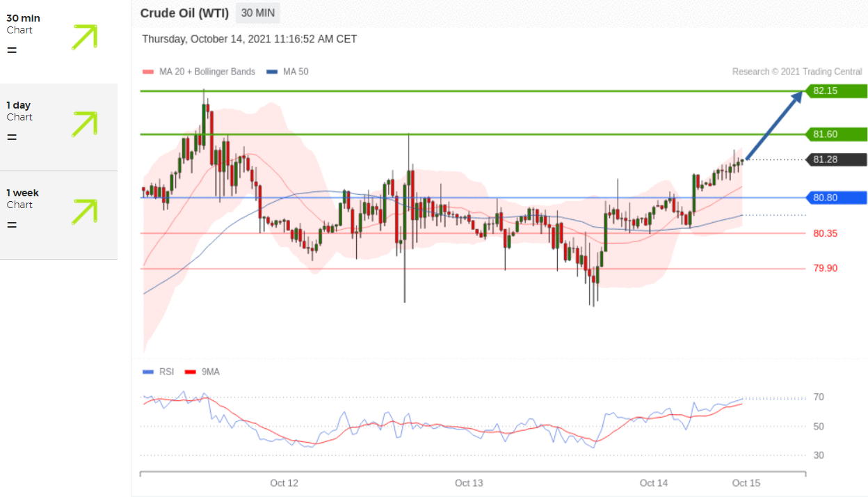Viewport: 868px width, 497px height.
Task: Click the 30 MIN timeframe badge
Action: pyautogui.click(x=258, y=13)
